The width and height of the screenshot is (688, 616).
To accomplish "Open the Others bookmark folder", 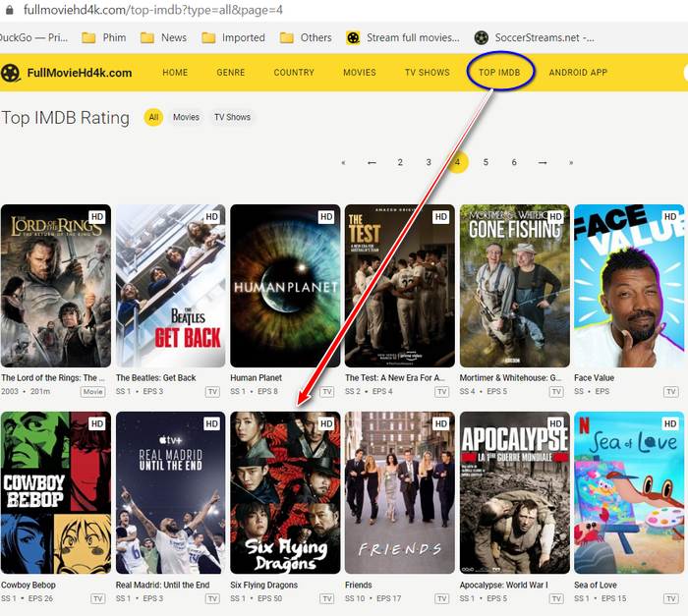I will 306,37.
